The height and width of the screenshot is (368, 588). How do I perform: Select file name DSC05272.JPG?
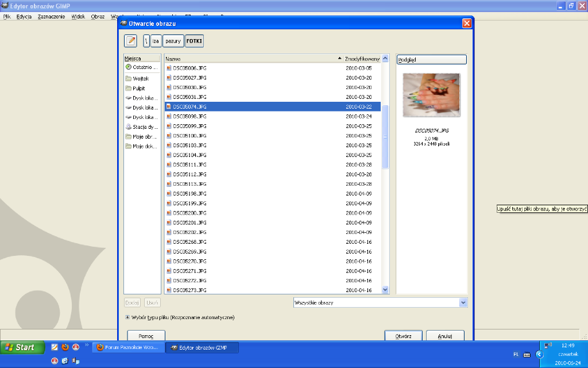click(x=189, y=281)
